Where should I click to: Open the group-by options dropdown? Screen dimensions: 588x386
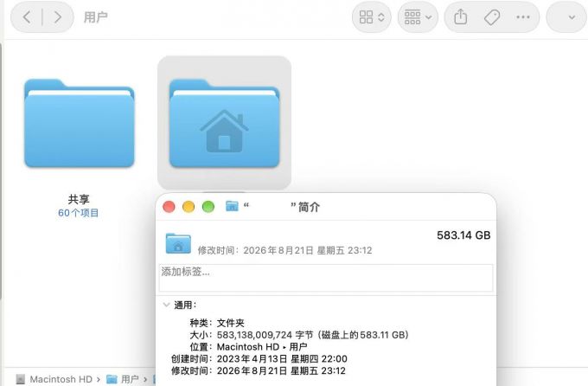[x=418, y=17]
